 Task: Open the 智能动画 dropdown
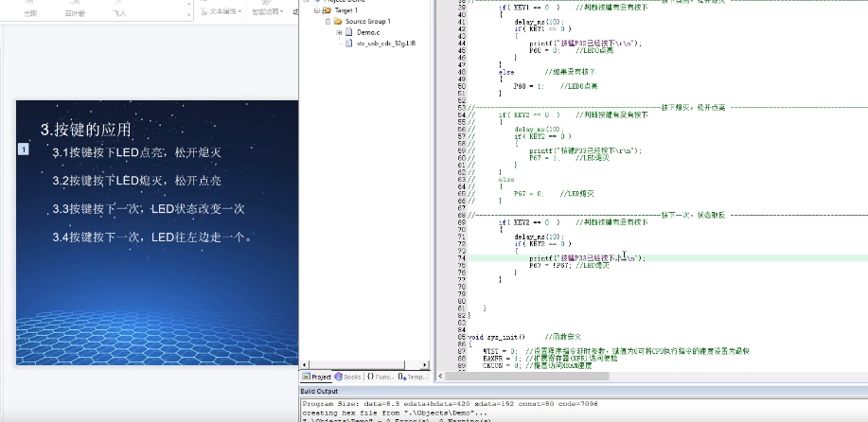click(x=267, y=11)
